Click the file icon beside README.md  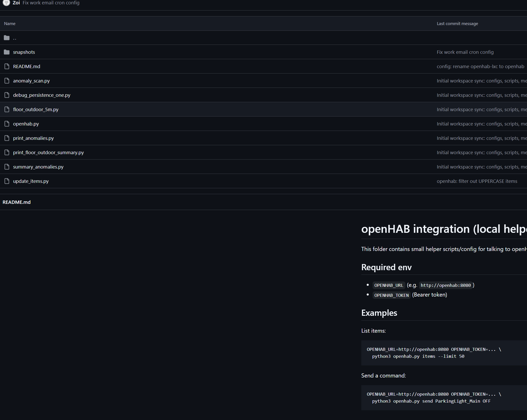[x=7, y=67]
